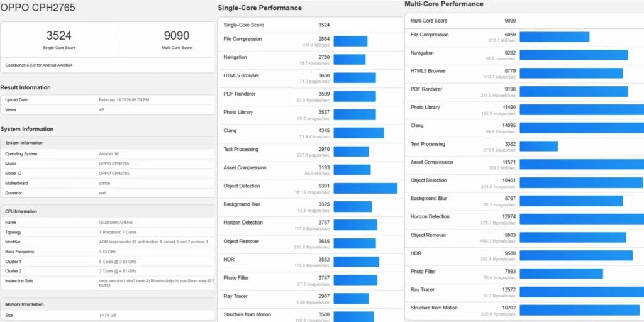
Task: Select the Result Information heading
Action: [x=26, y=87]
